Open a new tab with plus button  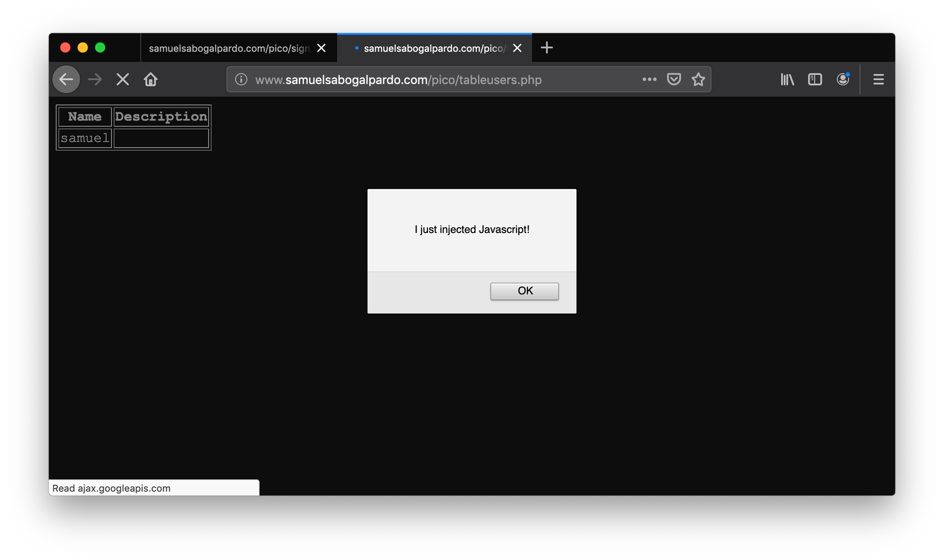pyautogui.click(x=546, y=47)
